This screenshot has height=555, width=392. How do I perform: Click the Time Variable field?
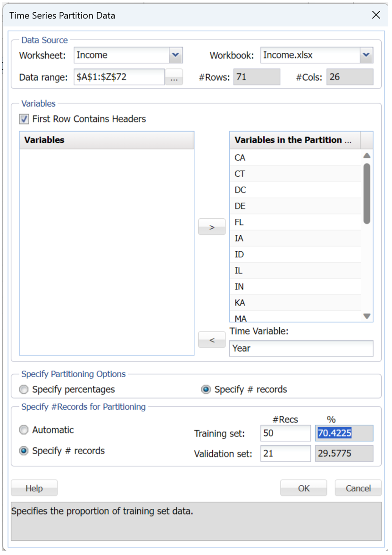(301, 348)
